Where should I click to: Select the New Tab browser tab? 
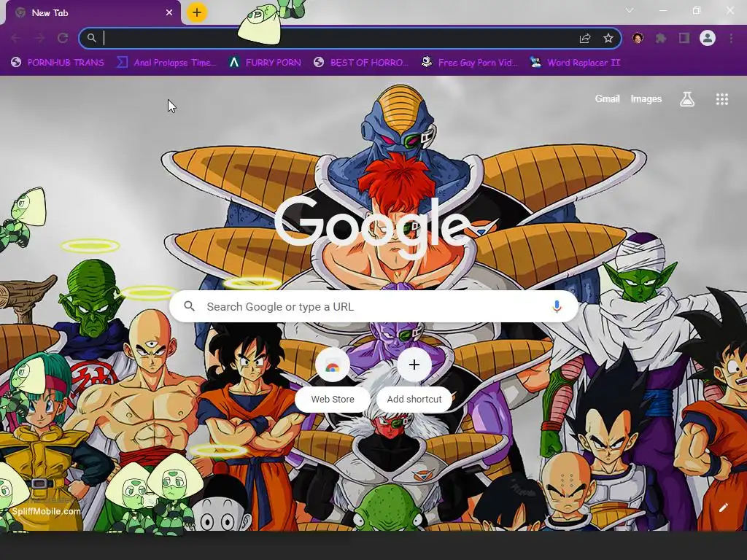click(x=93, y=13)
